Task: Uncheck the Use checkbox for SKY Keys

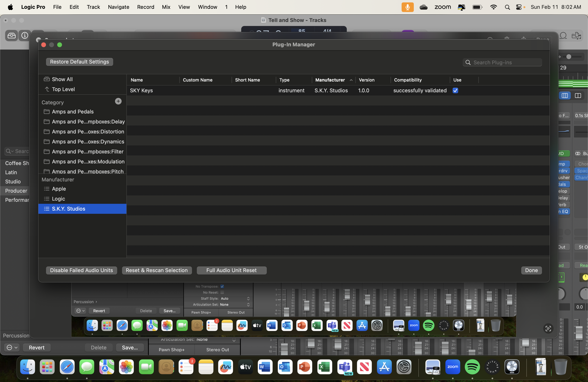Action: click(455, 91)
